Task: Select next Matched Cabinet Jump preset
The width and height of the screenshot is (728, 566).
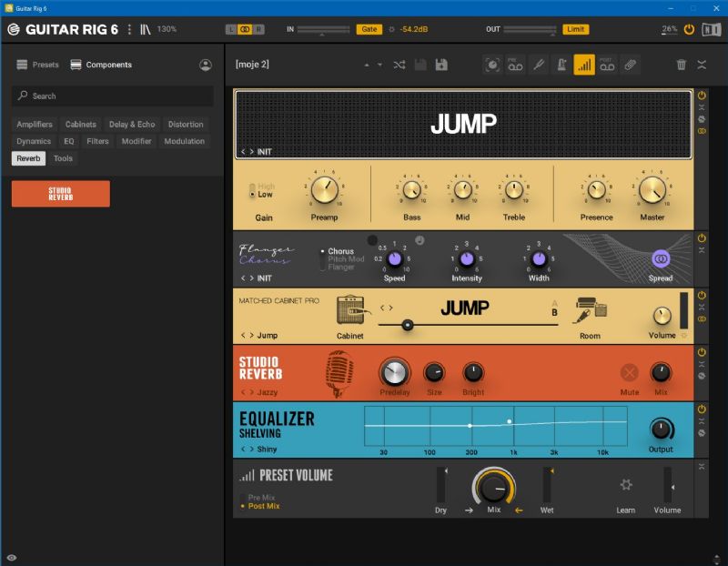Action: pos(252,335)
